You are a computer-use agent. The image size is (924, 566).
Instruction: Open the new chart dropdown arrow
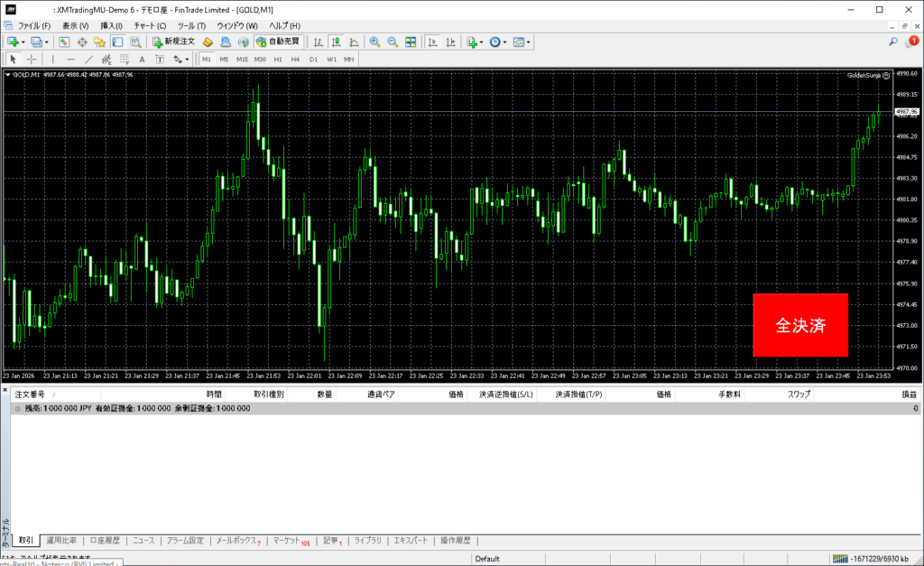pos(23,42)
